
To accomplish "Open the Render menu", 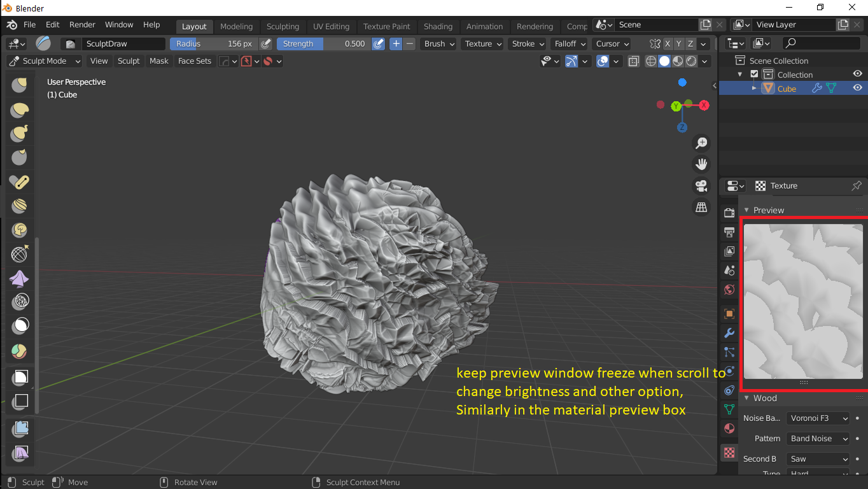I will tap(82, 25).
